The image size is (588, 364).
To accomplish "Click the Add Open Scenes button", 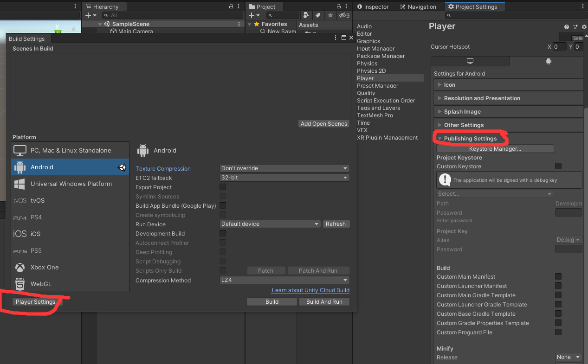I will (324, 124).
